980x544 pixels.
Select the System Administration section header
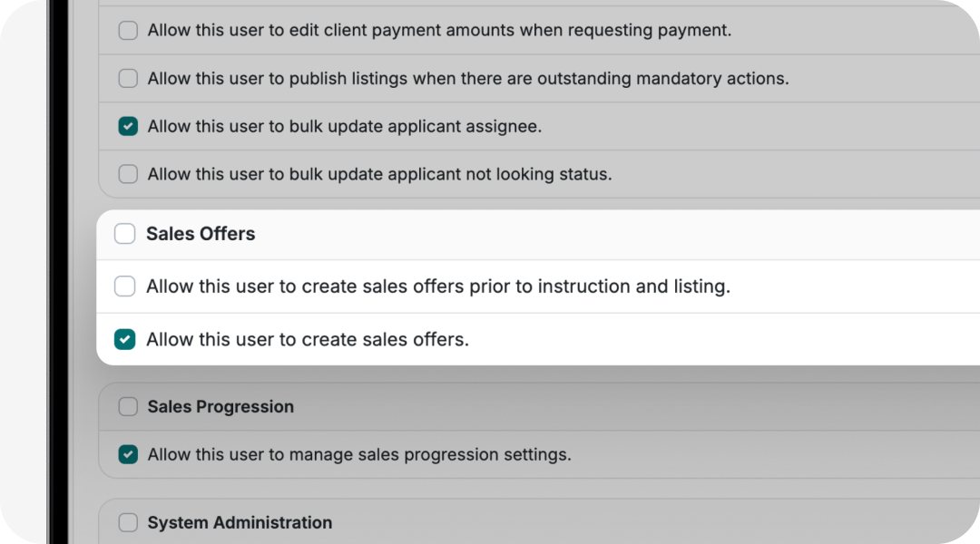(240, 522)
